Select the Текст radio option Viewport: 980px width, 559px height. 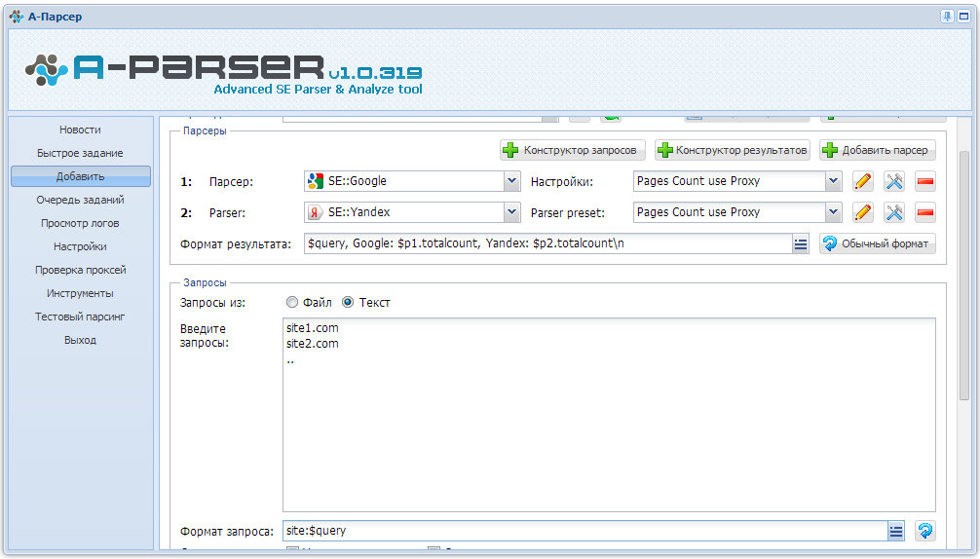click(x=348, y=302)
